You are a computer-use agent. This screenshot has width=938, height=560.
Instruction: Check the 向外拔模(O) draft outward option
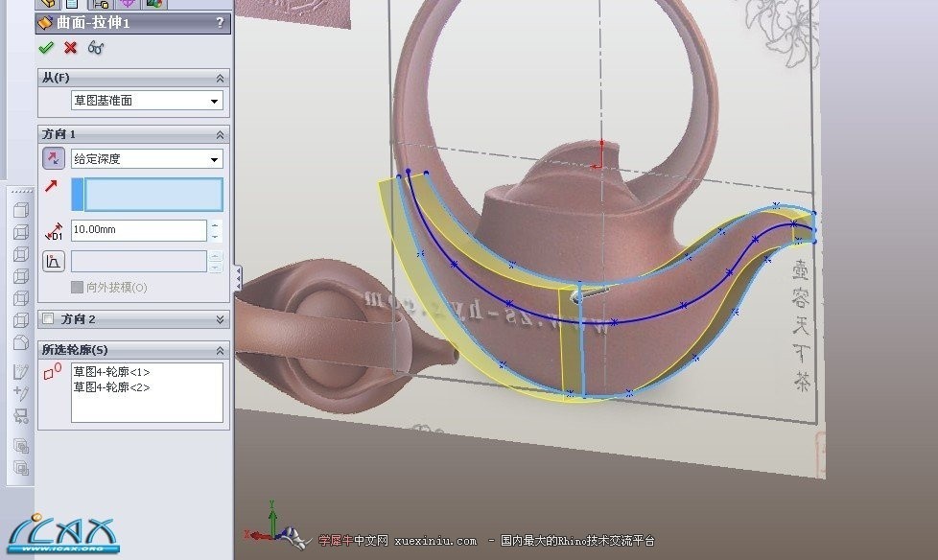pos(77,287)
